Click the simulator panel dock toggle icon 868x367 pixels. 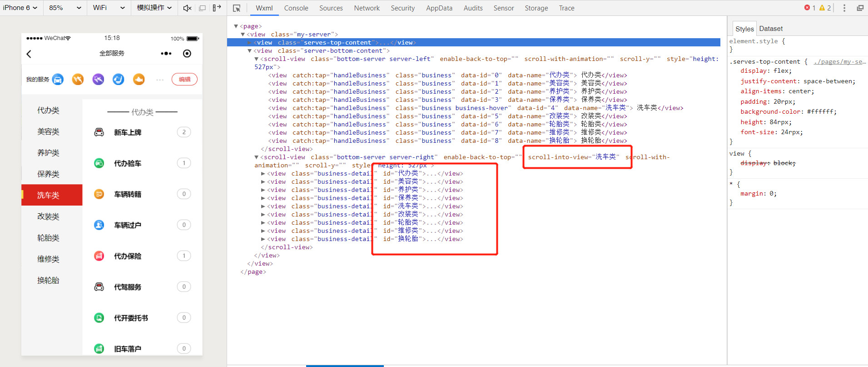point(217,8)
